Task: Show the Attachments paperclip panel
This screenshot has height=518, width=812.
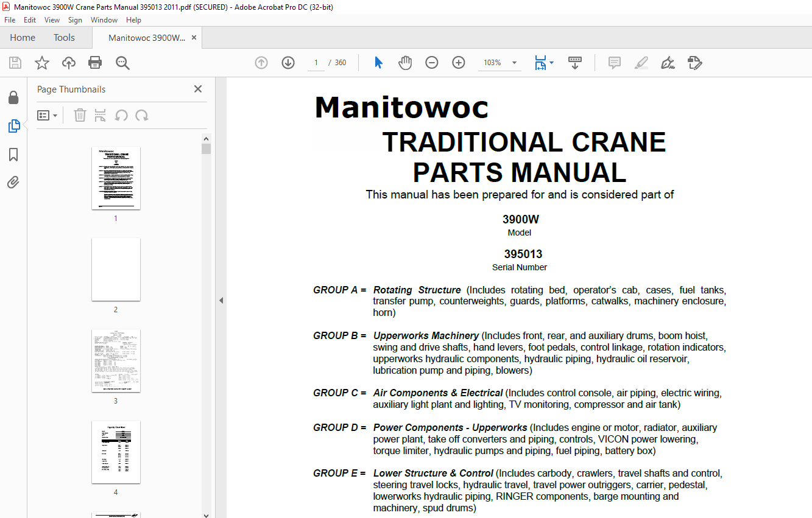Action: tap(13, 183)
